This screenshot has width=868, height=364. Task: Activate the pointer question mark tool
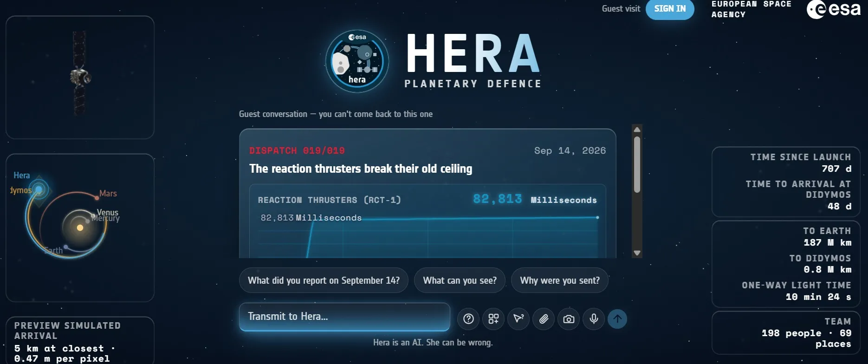[518, 319]
